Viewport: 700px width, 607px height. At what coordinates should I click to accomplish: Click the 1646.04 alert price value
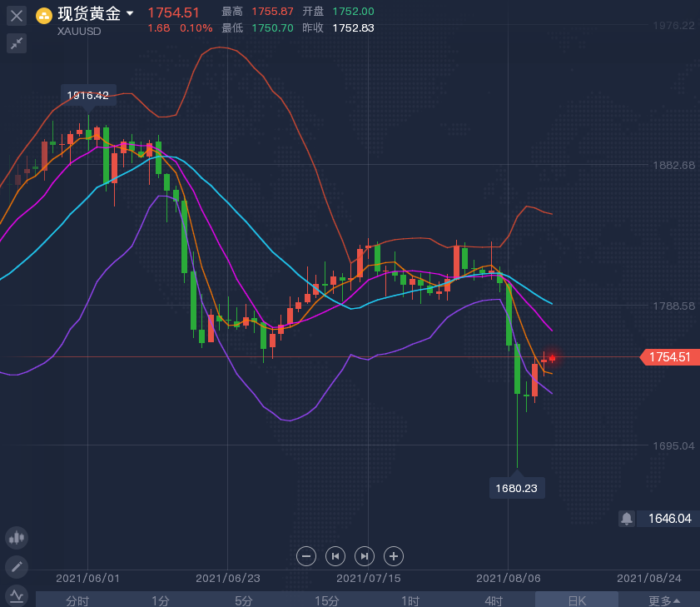pos(669,519)
